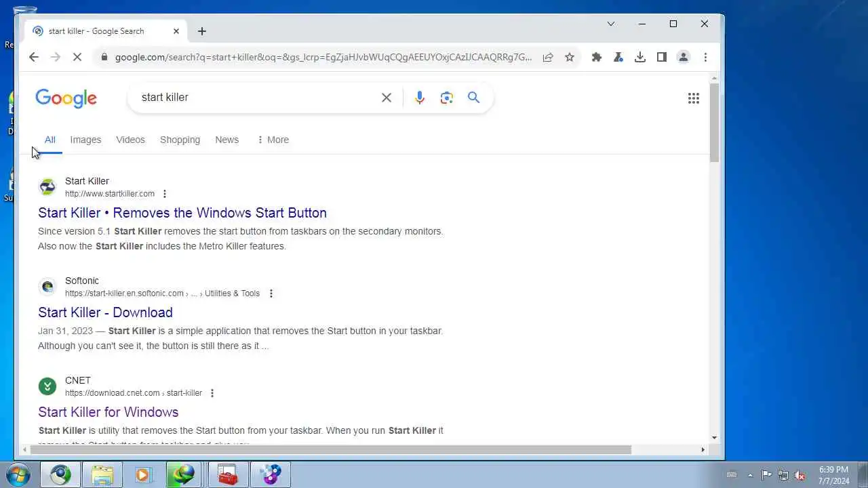Clear the search box text
The image size is (868, 488).
(x=387, y=98)
